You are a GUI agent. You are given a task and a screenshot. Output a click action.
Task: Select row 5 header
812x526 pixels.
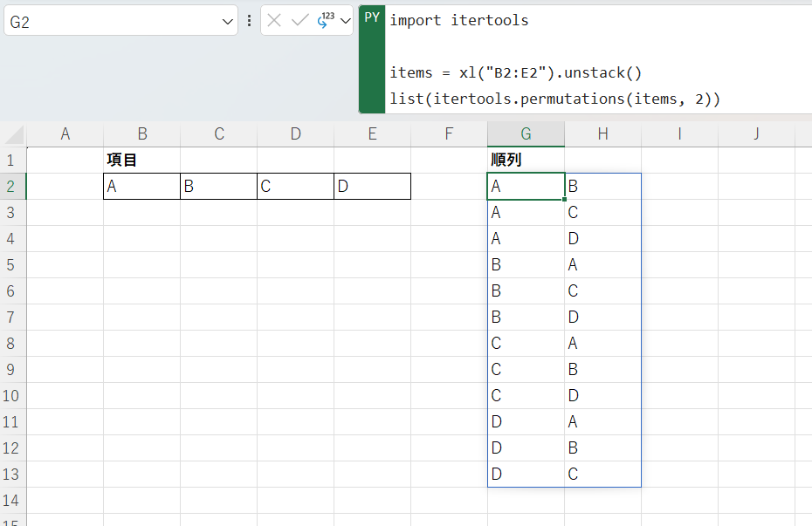(13, 265)
